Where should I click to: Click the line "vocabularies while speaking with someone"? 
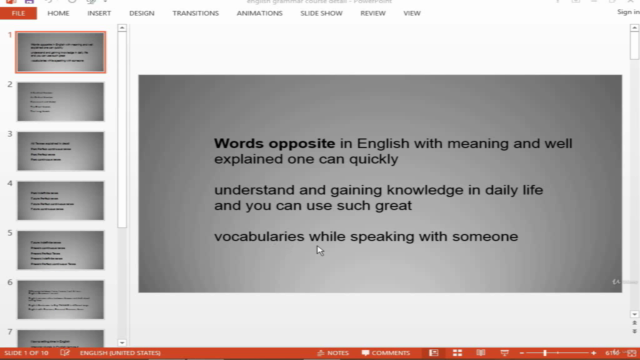[366, 236]
